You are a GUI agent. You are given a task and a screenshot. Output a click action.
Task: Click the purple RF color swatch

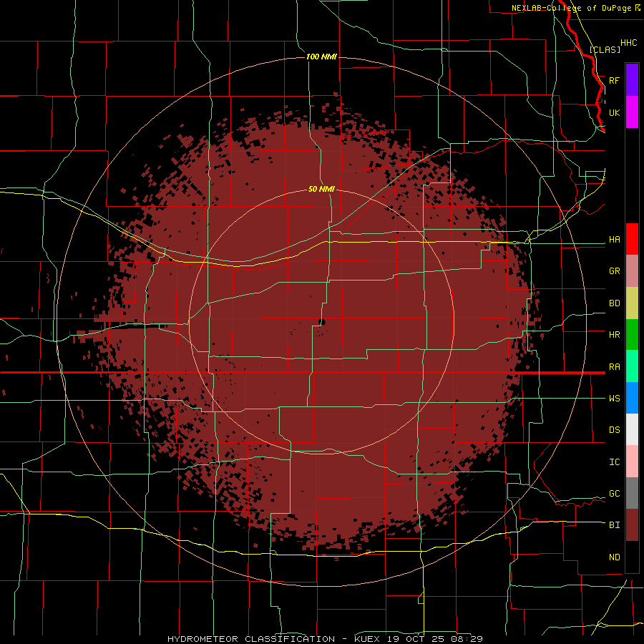(x=632, y=80)
